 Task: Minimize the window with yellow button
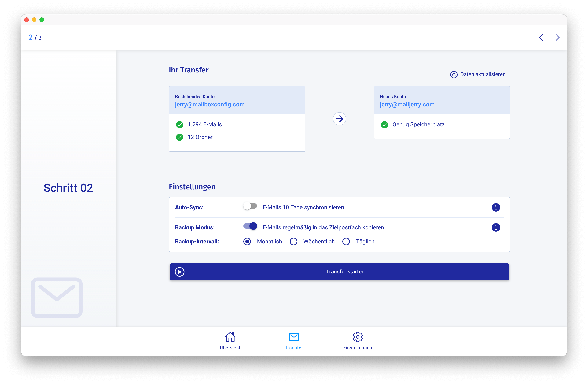click(x=34, y=20)
